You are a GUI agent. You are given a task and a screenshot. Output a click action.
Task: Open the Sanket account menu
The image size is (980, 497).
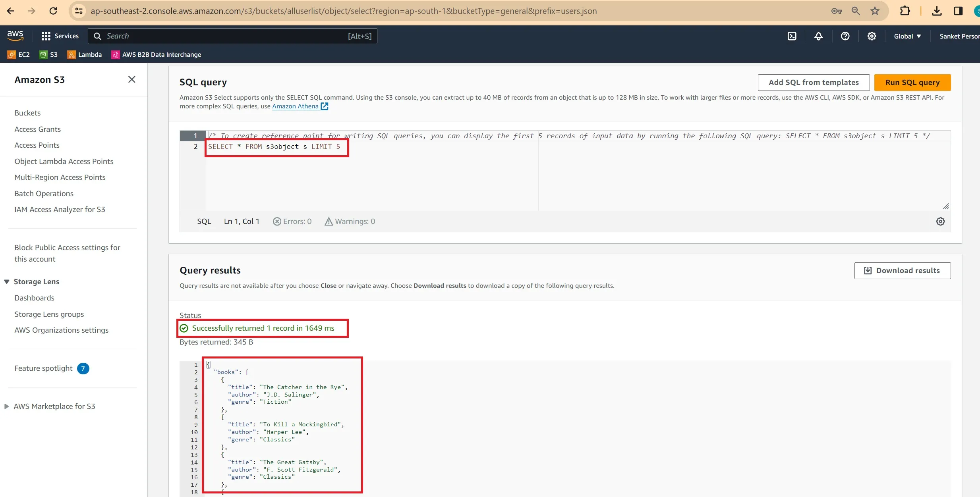[x=959, y=36]
